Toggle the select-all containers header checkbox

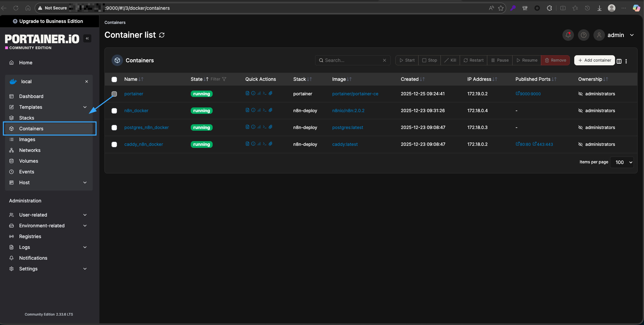click(x=114, y=79)
